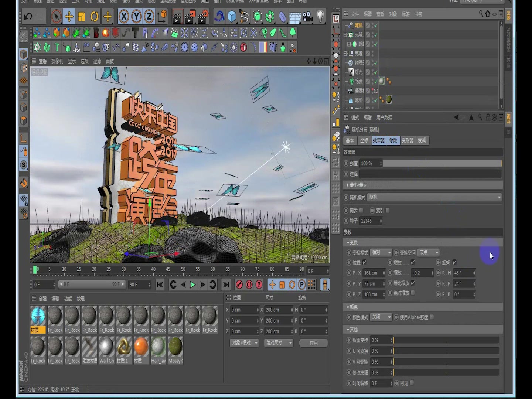This screenshot has width=532, height=399.
Task: Click the lock icon in Attribute Manager
Action: (488, 117)
